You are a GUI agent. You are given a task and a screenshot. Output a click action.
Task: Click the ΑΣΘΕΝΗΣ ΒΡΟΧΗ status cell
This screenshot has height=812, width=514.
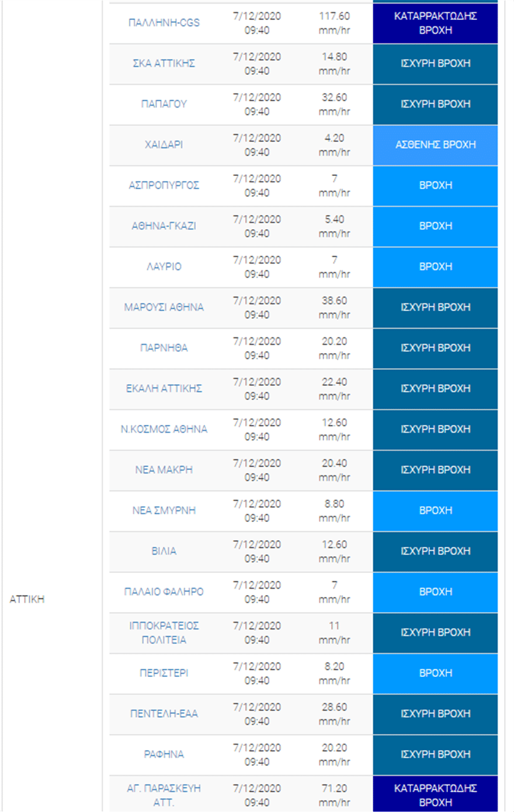[435, 145]
